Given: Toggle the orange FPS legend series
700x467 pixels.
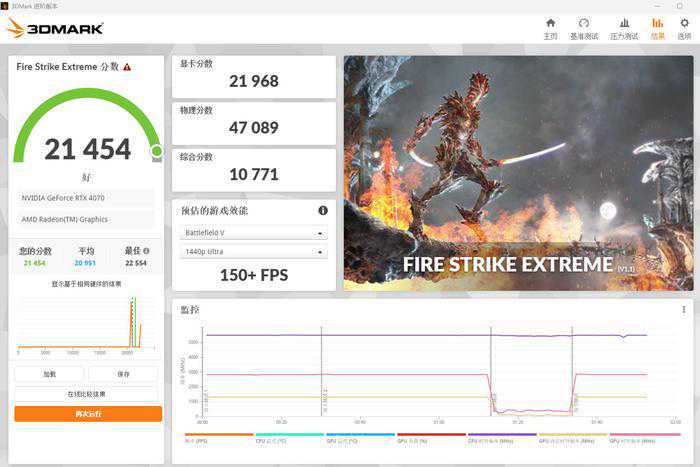Looking at the screenshot, I should [x=218, y=435].
